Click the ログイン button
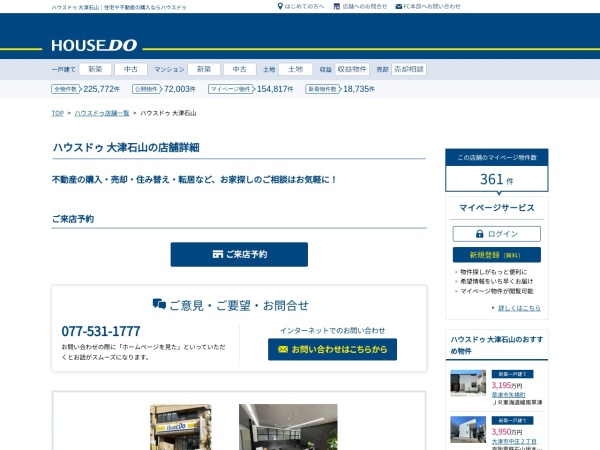This screenshot has height=450, width=600. tap(497, 234)
